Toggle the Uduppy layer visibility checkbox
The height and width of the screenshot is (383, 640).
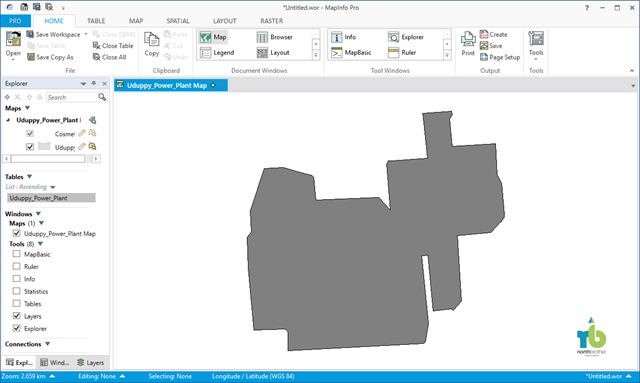(x=30, y=147)
